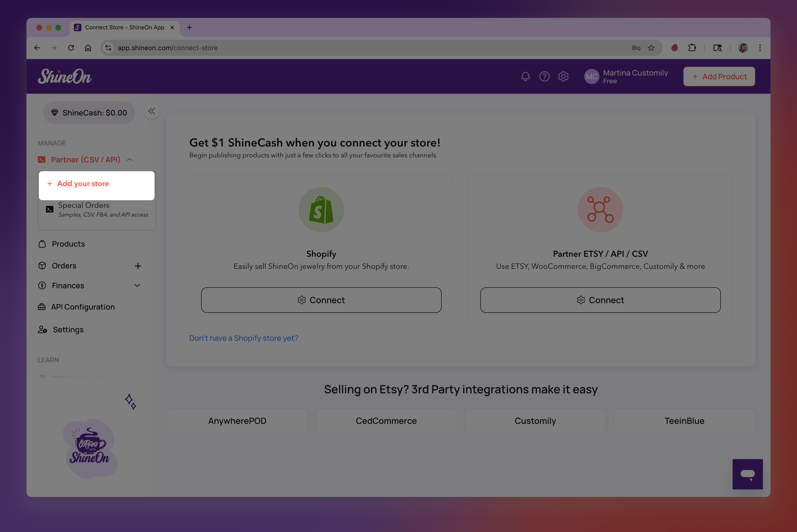Click the Partner API network icon
Image resolution: width=797 pixels, height=532 pixels.
point(600,210)
